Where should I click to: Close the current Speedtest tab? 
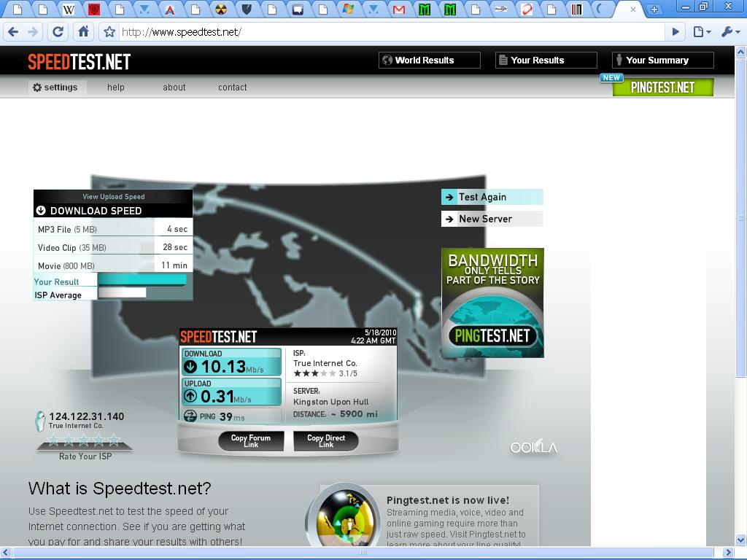633,9
